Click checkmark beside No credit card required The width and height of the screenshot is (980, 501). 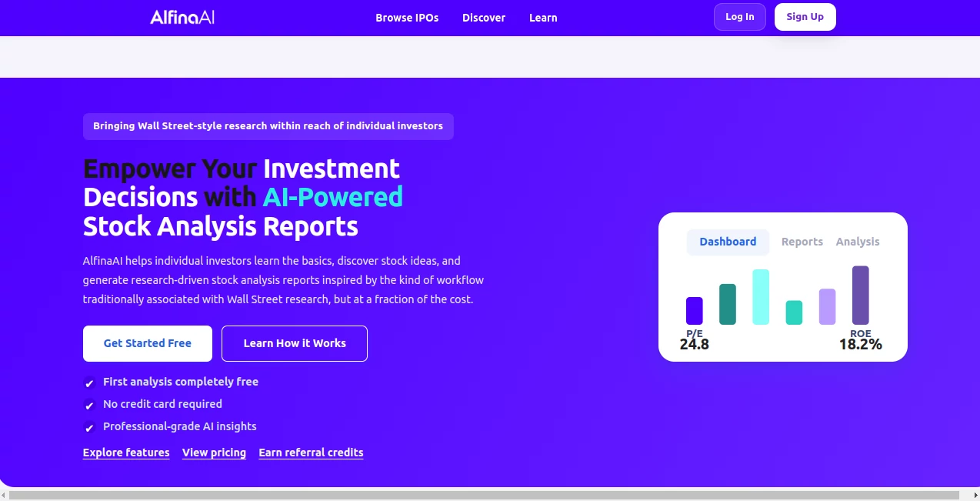89,405
